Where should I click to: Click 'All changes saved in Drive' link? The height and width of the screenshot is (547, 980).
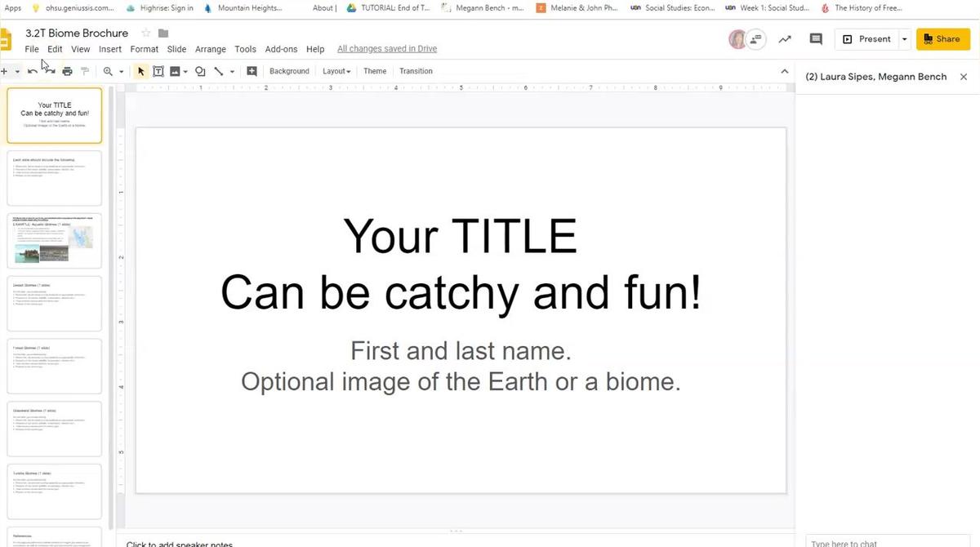click(x=387, y=49)
